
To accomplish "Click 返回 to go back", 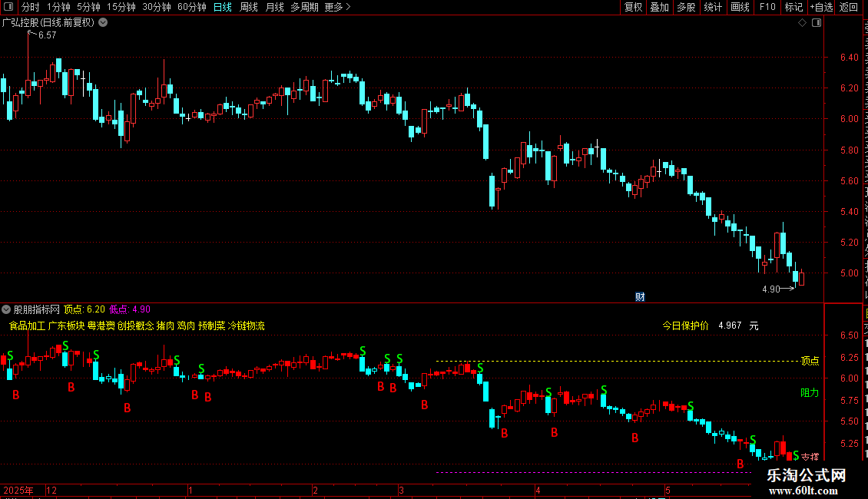I will click(x=848, y=7).
